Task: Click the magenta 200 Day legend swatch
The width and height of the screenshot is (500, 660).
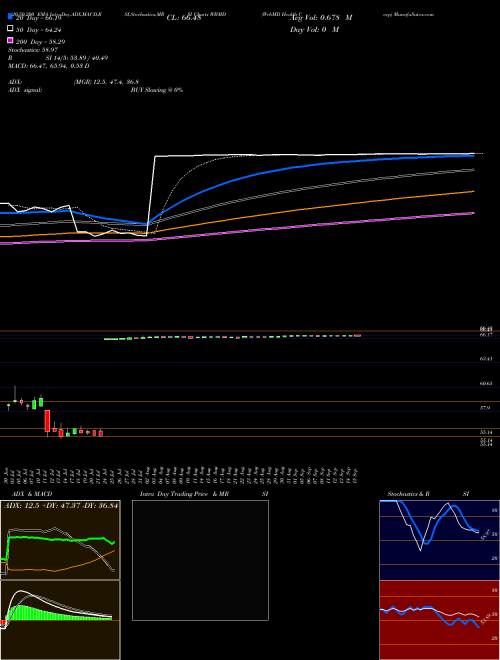Action: (x=10, y=41)
